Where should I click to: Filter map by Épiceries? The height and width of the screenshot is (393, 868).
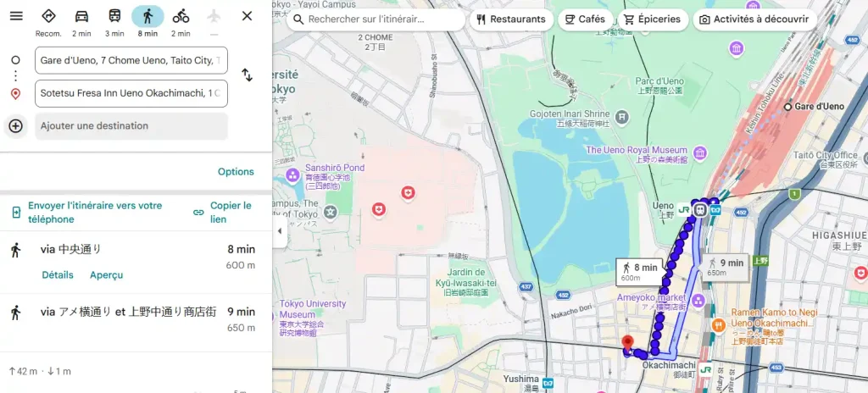click(653, 19)
